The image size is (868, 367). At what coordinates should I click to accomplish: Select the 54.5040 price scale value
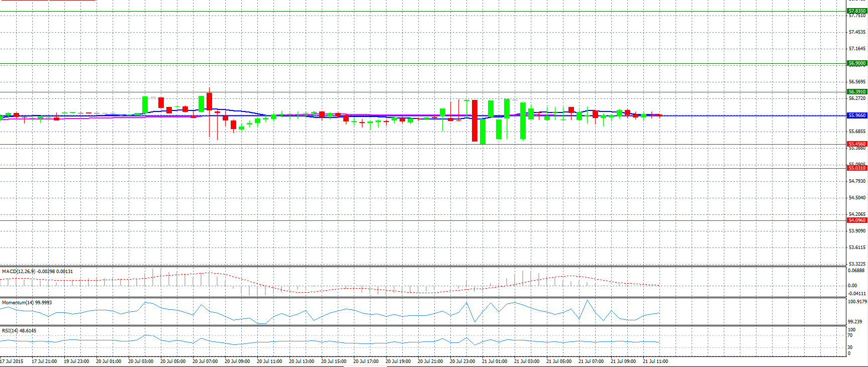point(857,197)
